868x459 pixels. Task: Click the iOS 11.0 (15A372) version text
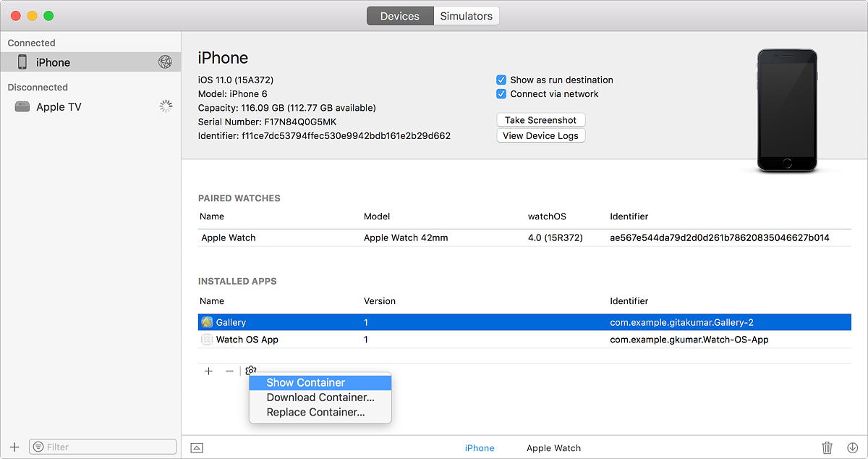point(236,80)
